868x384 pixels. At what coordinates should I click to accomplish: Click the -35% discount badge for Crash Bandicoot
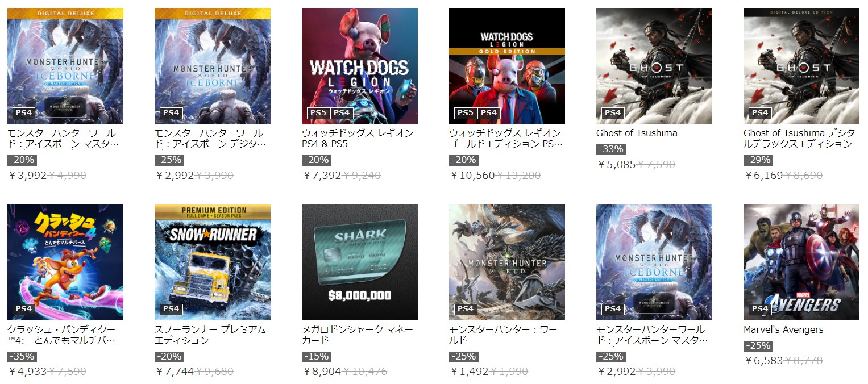[22, 357]
